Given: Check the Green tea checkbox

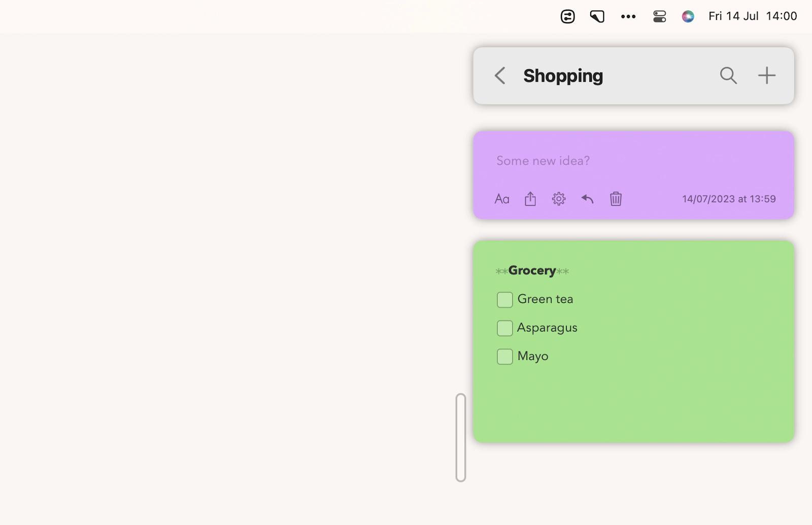Looking at the screenshot, I should [505, 300].
